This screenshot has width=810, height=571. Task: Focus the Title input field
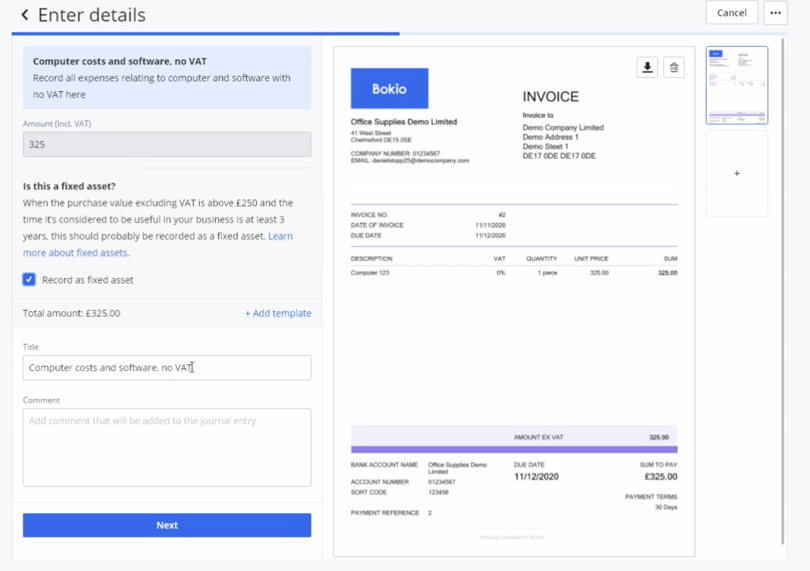click(x=167, y=368)
